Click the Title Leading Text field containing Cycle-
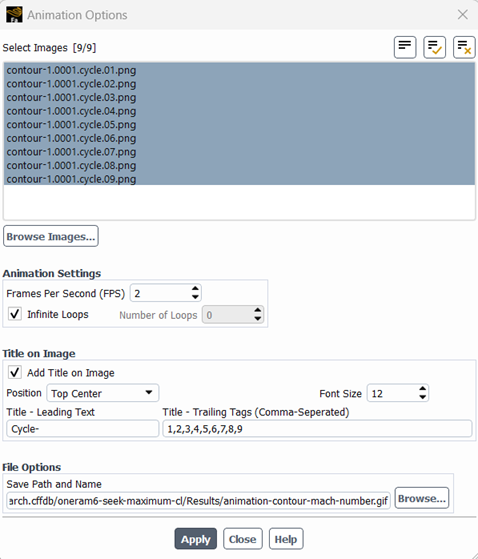Screen dimensions: 478x559 click(82, 429)
